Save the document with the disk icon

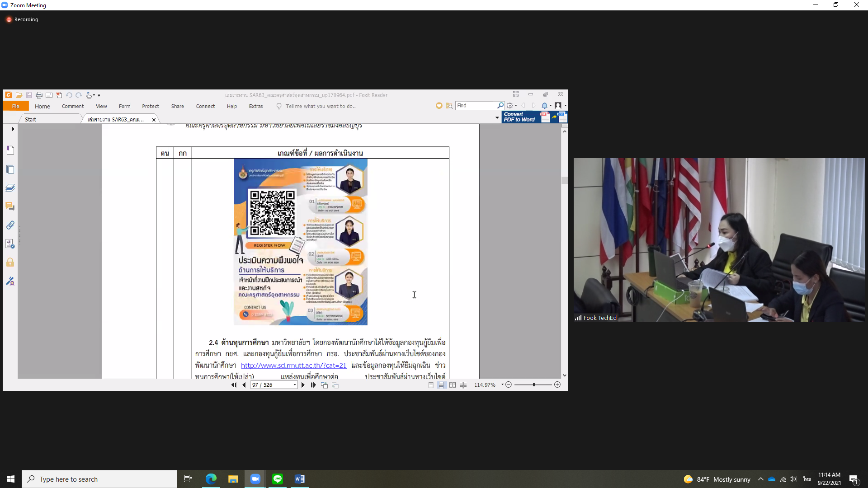[x=29, y=95]
